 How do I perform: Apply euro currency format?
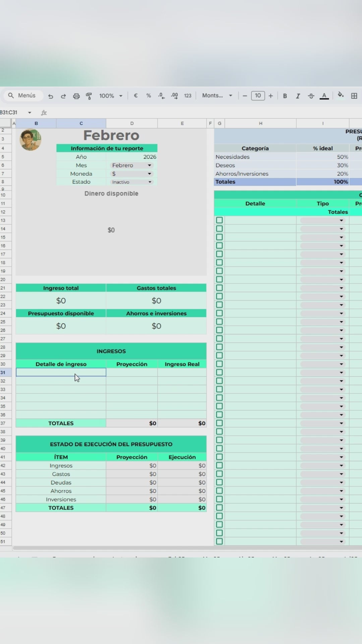click(136, 96)
